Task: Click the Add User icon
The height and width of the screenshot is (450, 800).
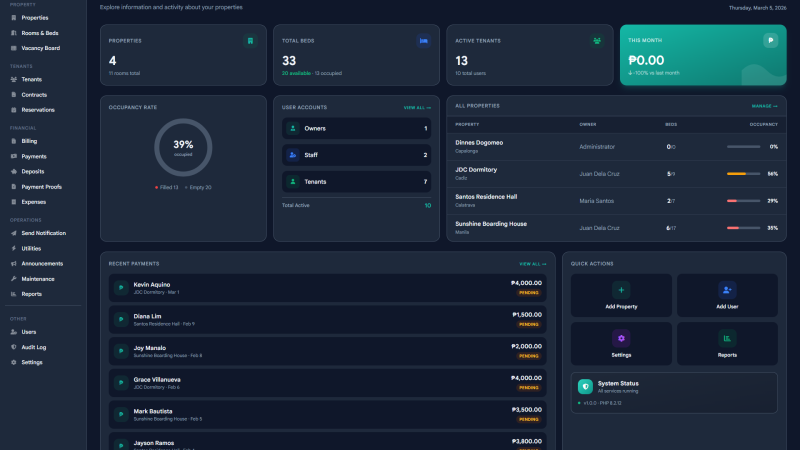Action: pyautogui.click(x=727, y=290)
